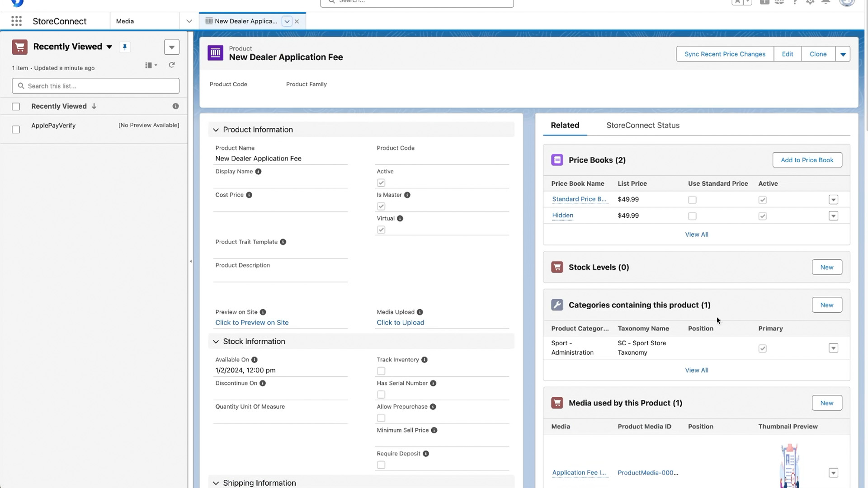The width and height of the screenshot is (868, 488).
Task: Click the Clone button
Action: [x=818, y=54]
